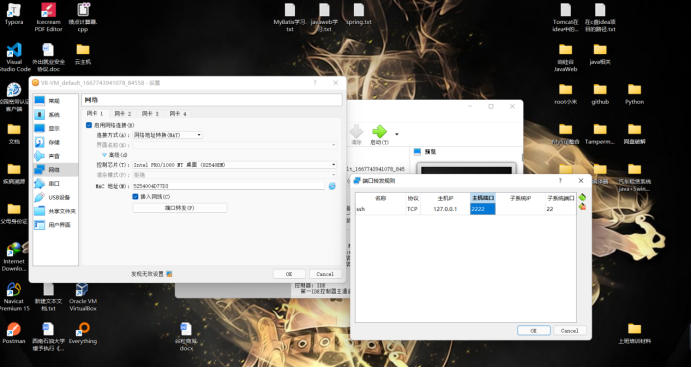Select the spring.txt file on desktop

coord(359,14)
